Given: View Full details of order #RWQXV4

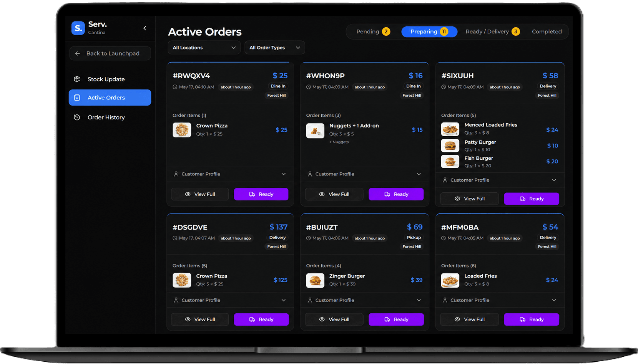Looking at the screenshot, I should [x=200, y=194].
